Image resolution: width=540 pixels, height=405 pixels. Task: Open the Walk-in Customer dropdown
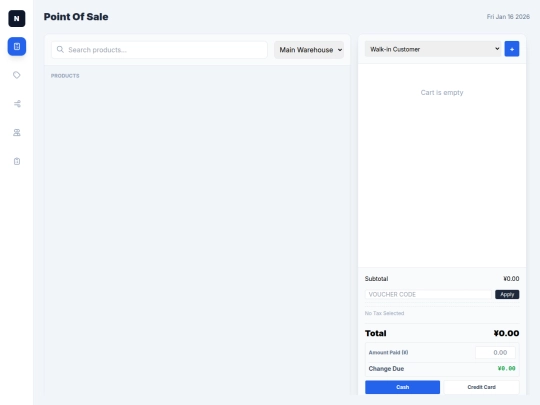coord(433,49)
